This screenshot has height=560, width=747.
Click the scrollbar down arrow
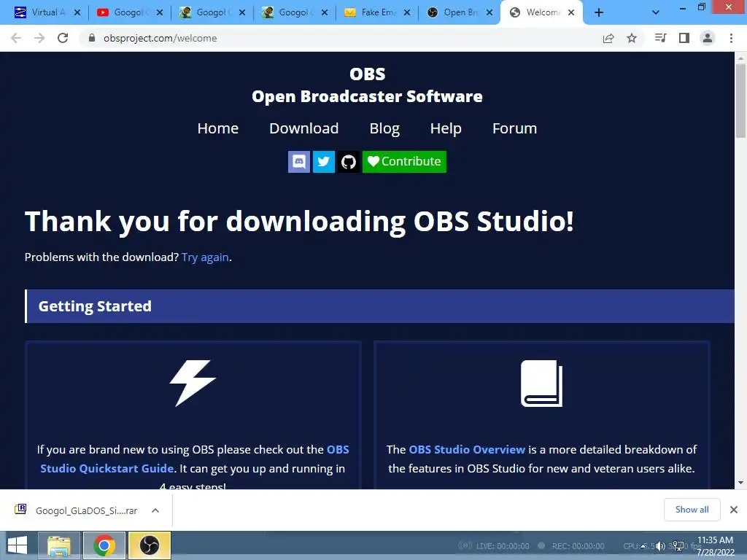click(x=740, y=483)
